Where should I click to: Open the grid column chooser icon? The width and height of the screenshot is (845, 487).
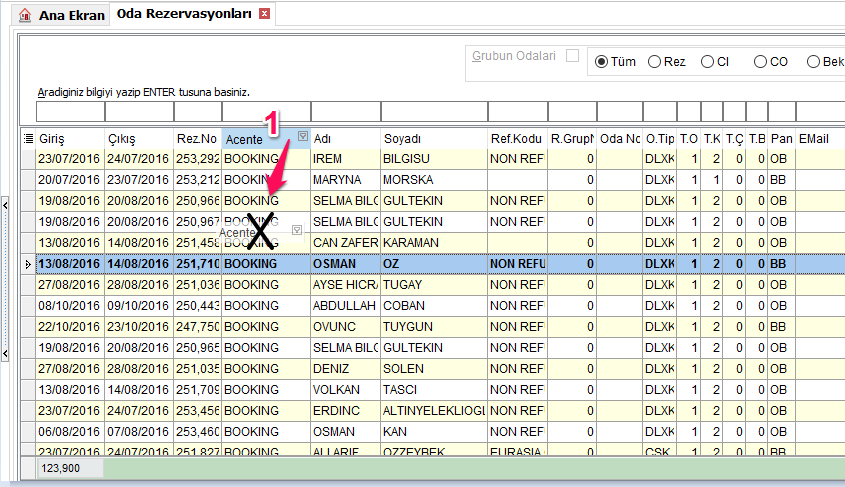point(29,139)
